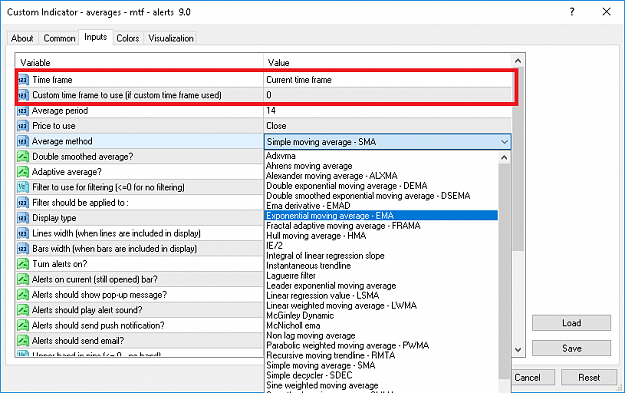Click the green icon beside Turn alerts on?
The width and height of the screenshot is (625, 393).
point(23,264)
